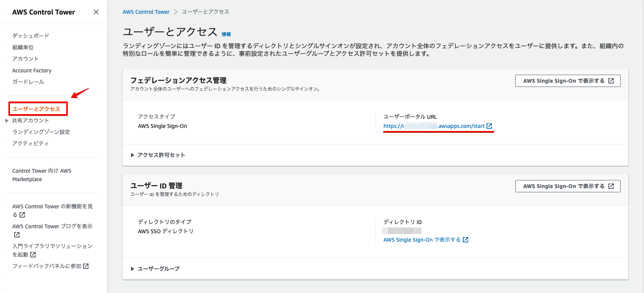Screen dimensions: 644x293
Task: Go to ダッシュボード in sidebar
Action: (x=31, y=36)
